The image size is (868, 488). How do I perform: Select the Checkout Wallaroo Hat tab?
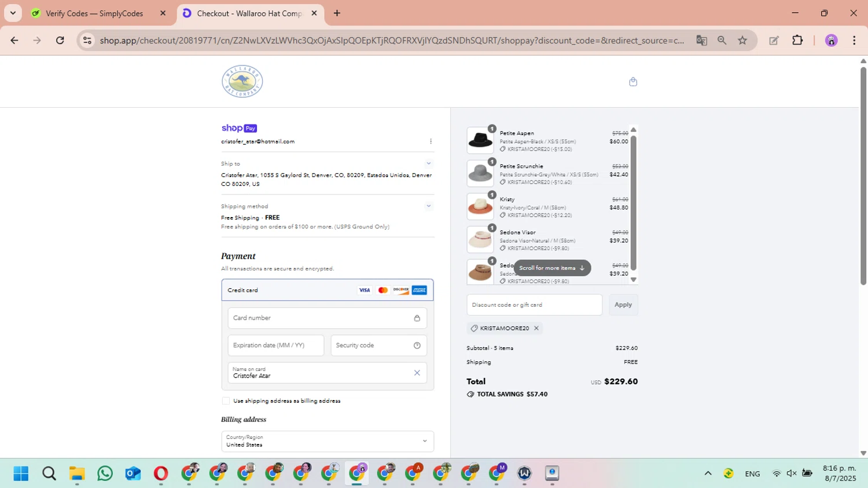[249, 13]
